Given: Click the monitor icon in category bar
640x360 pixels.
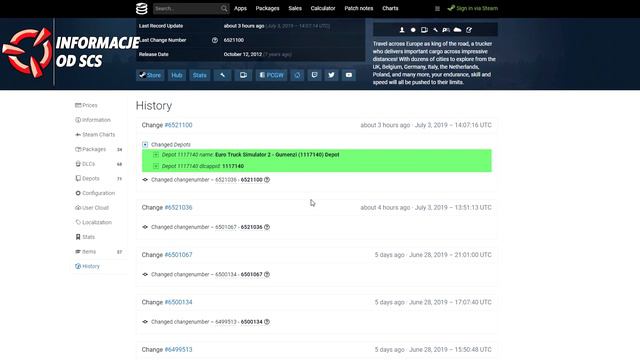Looking at the screenshot, I should point(424,30).
